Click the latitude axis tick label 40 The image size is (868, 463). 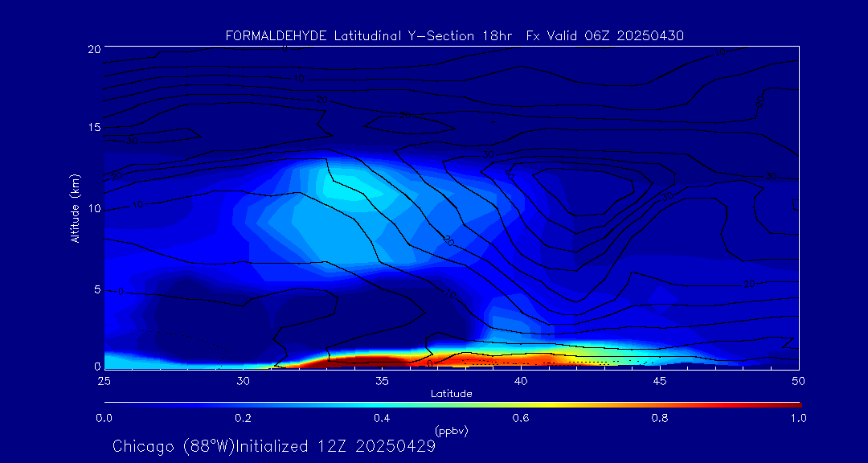click(x=521, y=380)
